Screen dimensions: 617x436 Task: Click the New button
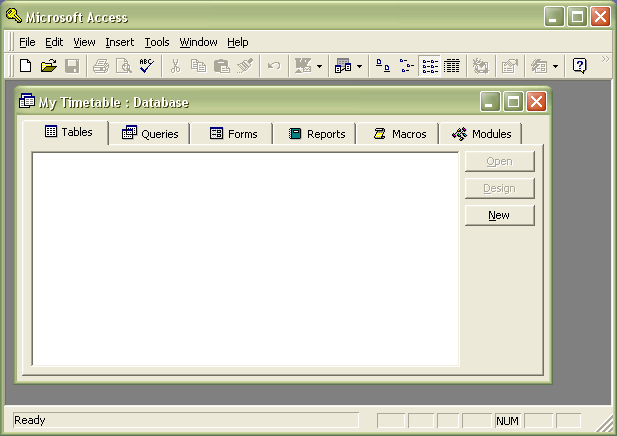(500, 215)
